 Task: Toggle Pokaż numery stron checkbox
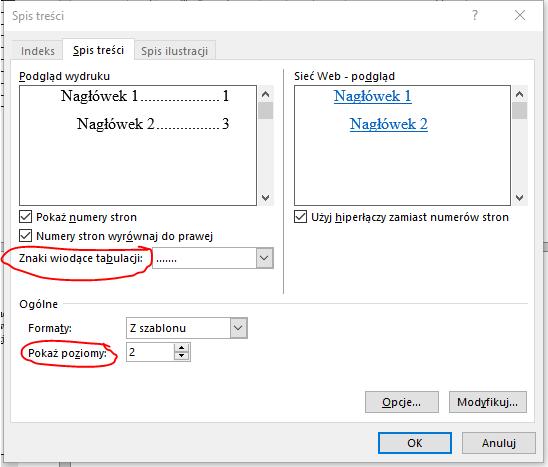(x=26, y=217)
